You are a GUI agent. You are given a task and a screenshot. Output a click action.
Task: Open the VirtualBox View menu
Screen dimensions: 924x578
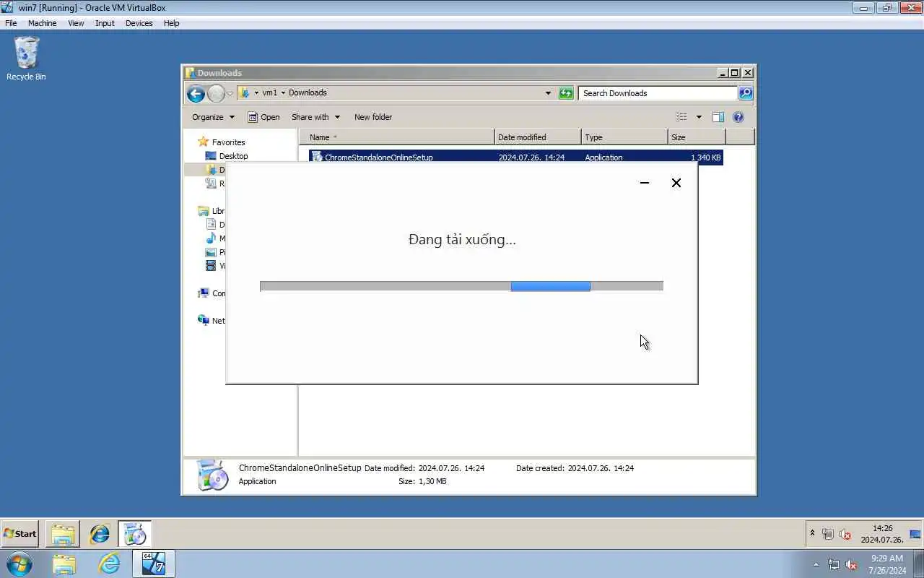[x=76, y=23]
